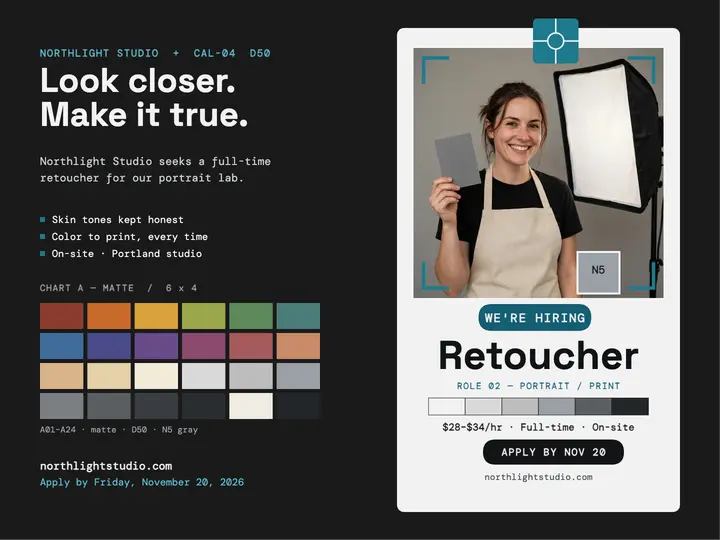Click the 'CAL-04' label
This screenshot has width=720, height=540.
(214, 53)
